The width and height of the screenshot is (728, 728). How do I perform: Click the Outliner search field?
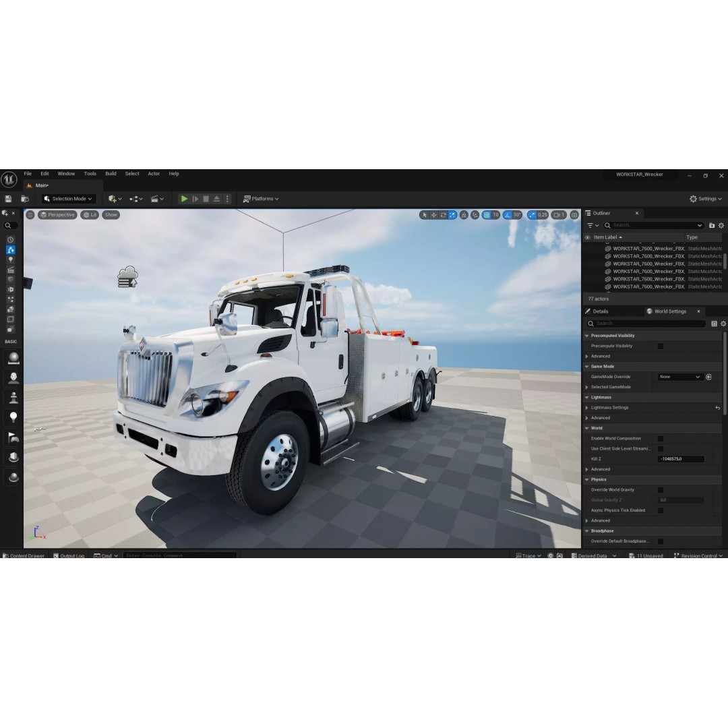[x=653, y=225]
